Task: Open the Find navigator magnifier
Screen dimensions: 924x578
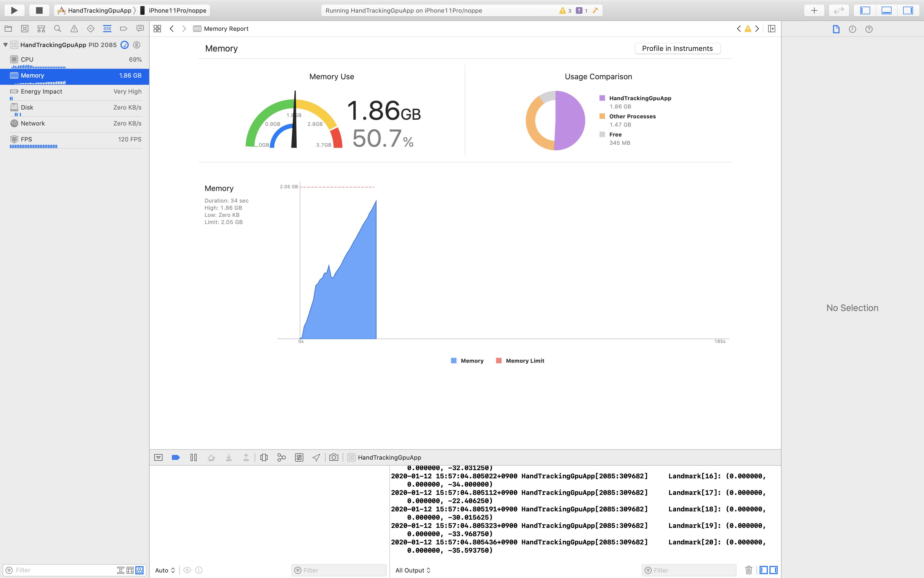Action: (x=58, y=29)
